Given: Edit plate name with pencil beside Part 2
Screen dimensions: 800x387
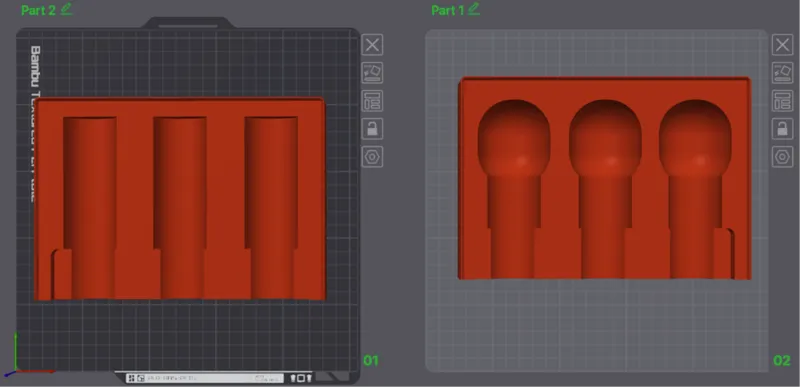Looking at the screenshot, I should (66, 9).
